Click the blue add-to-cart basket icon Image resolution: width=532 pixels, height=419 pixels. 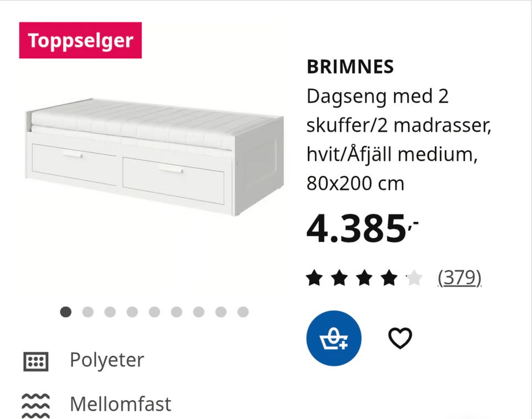pos(334,338)
